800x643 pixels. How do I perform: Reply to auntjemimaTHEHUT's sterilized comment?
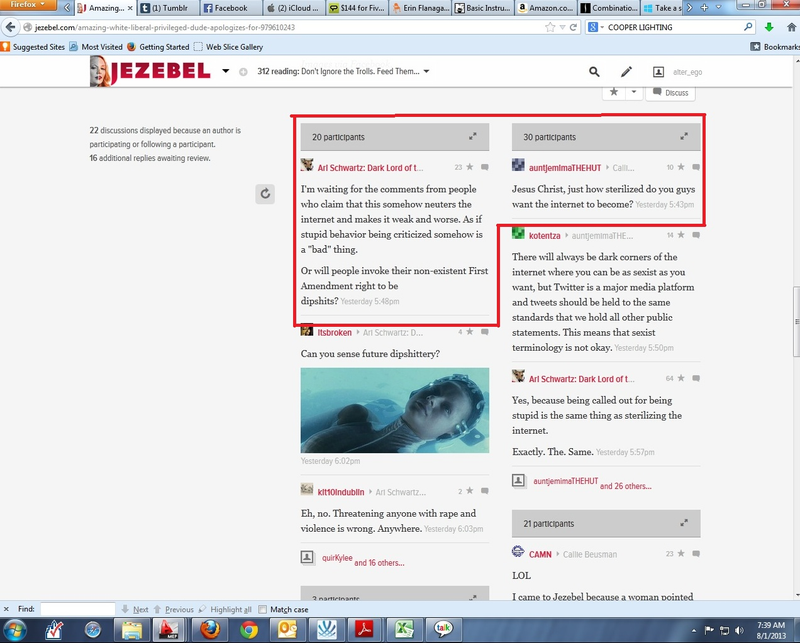696,167
